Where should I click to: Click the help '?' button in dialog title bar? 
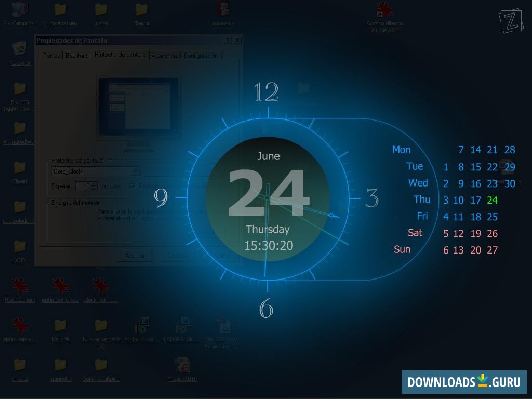click(228, 41)
